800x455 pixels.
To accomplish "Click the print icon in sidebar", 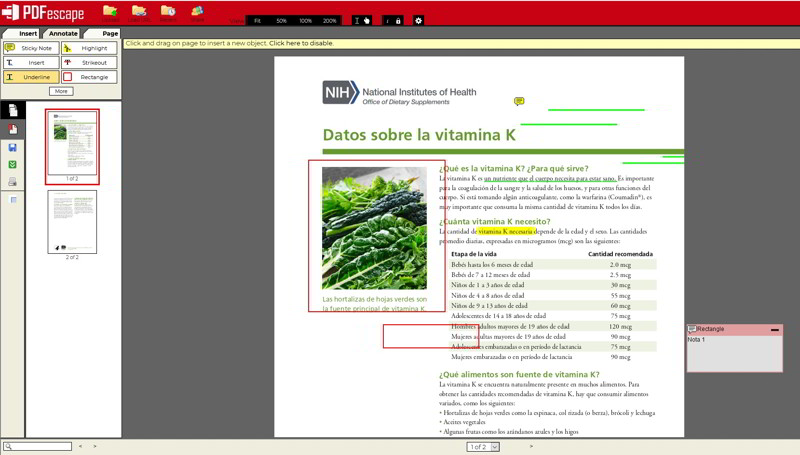I will tap(13, 182).
